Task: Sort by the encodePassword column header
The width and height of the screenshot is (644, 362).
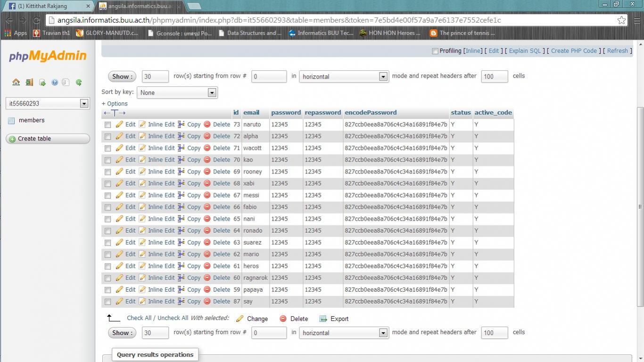Action: (x=371, y=113)
